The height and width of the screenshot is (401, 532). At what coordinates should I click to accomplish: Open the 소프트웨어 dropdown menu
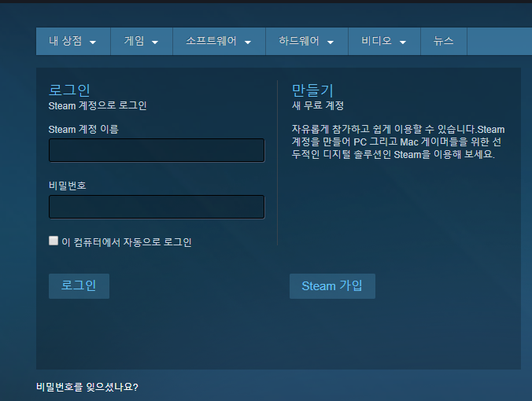tap(219, 42)
